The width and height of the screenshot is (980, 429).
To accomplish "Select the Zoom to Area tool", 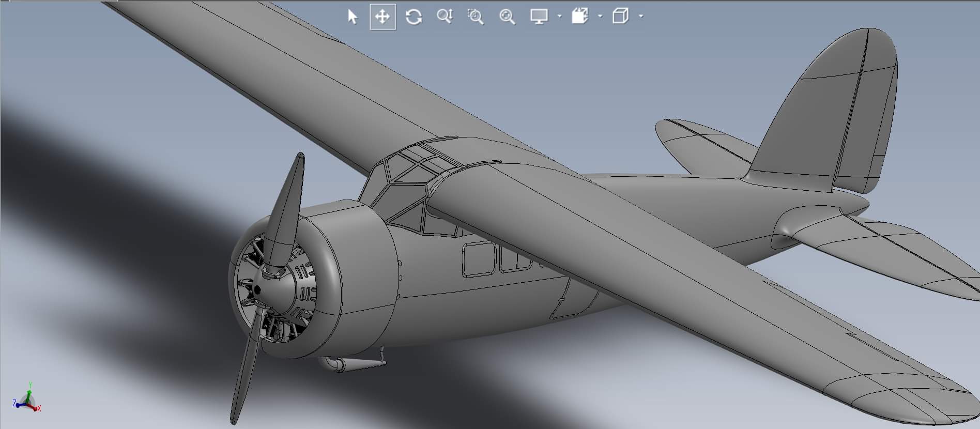I will (x=476, y=17).
